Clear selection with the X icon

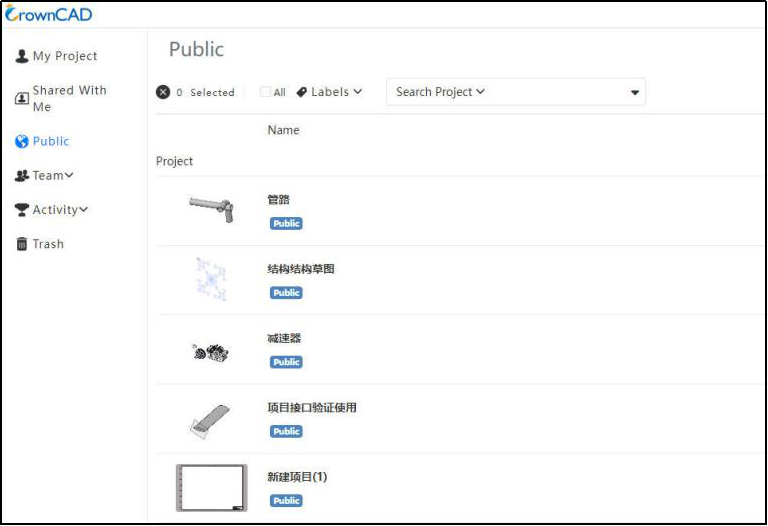163,92
